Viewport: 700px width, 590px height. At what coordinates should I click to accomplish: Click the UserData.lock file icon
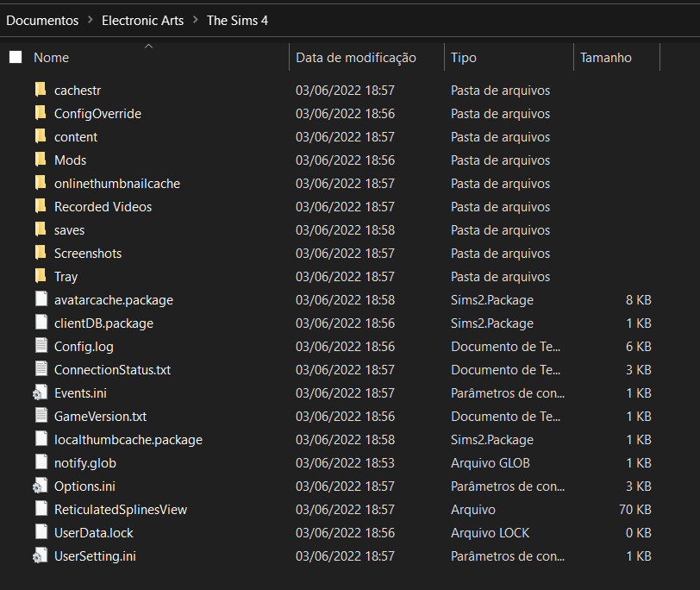(41, 532)
